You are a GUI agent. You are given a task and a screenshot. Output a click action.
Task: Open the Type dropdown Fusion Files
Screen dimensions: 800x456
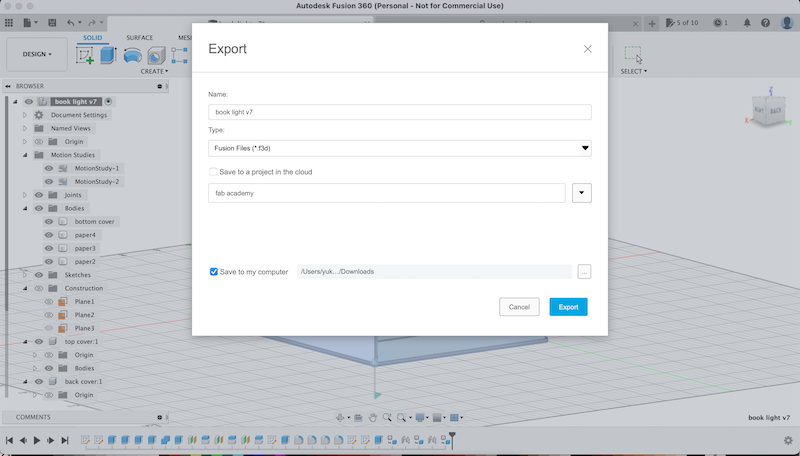399,148
